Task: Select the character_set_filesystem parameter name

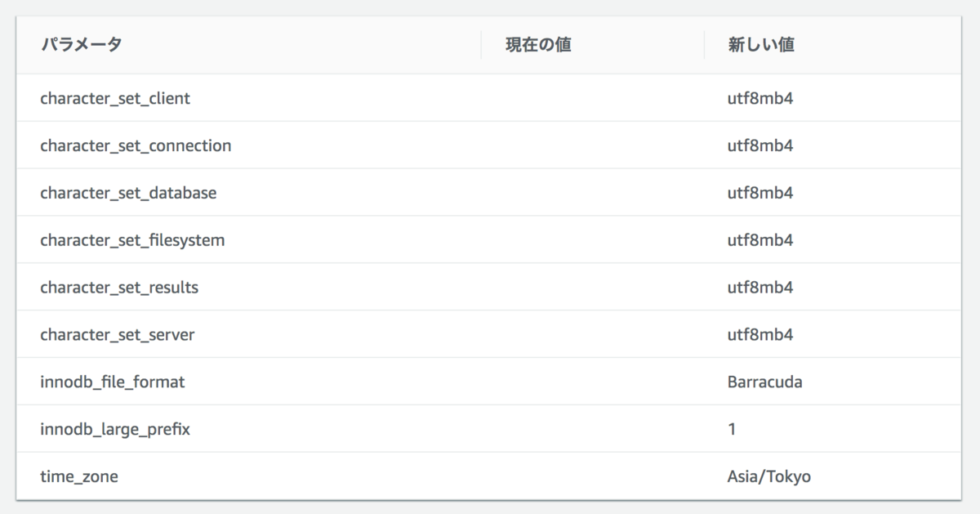Action: point(132,241)
